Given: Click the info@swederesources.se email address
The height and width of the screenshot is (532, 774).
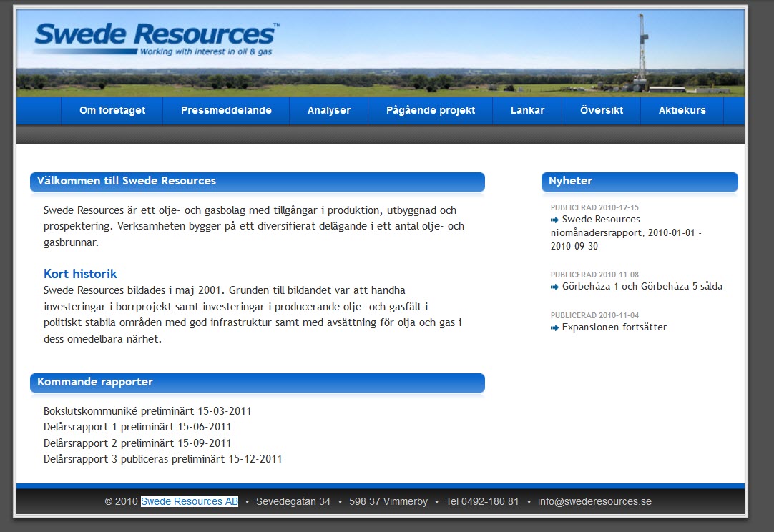Looking at the screenshot, I should [x=594, y=501].
